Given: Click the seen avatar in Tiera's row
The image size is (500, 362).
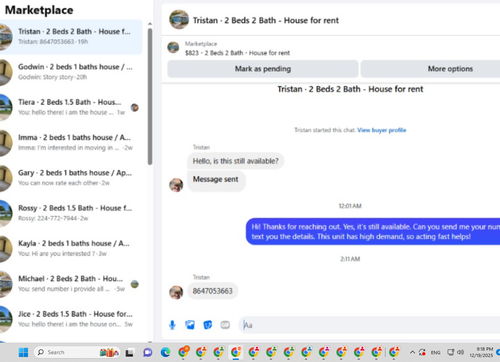Looking at the screenshot, I should (x=135, y=107).
